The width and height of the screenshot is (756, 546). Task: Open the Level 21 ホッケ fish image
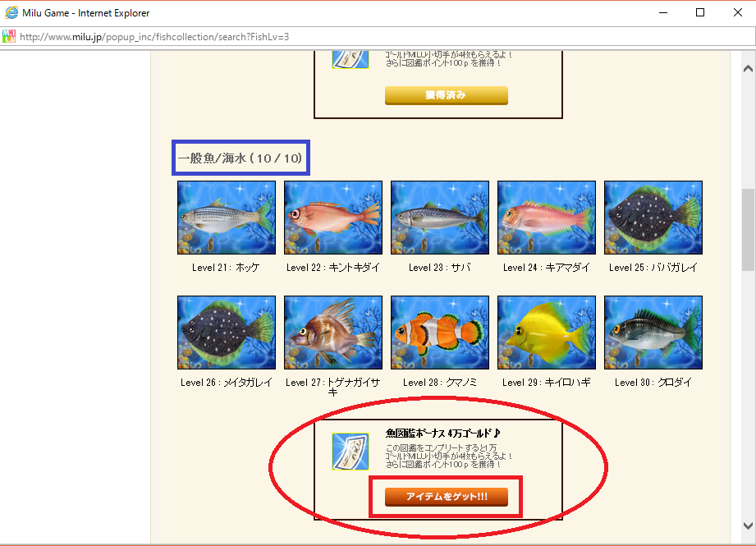226,218
